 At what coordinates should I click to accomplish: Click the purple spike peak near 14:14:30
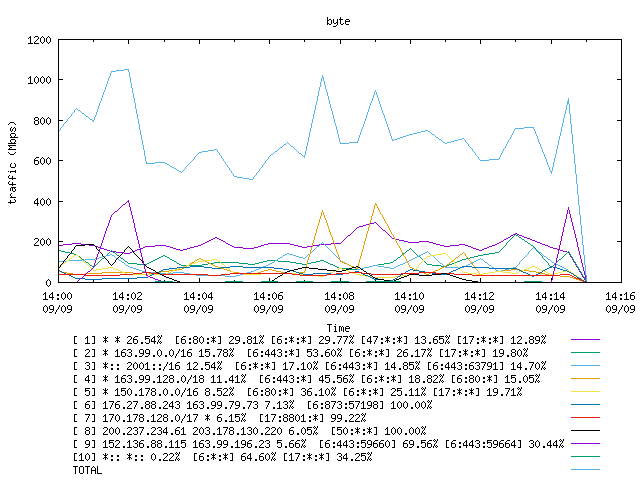568,207
